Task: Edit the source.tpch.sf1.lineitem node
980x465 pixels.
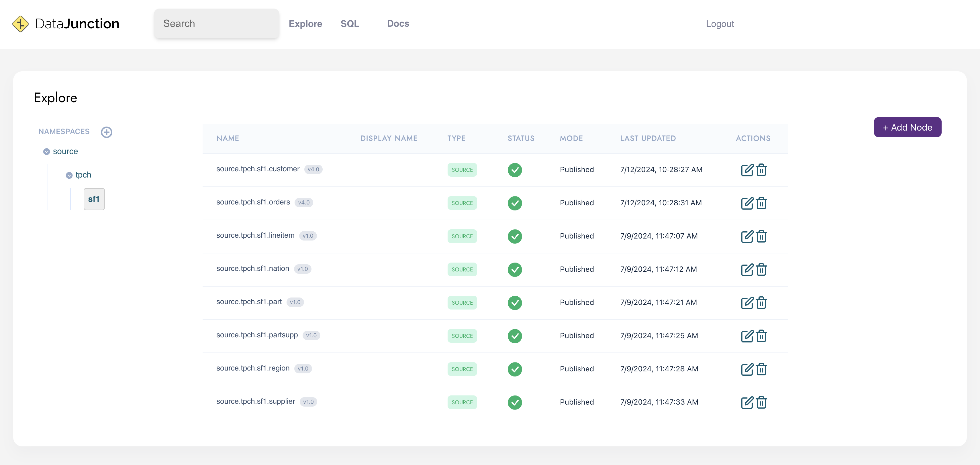Action: (x=747, y=237)
